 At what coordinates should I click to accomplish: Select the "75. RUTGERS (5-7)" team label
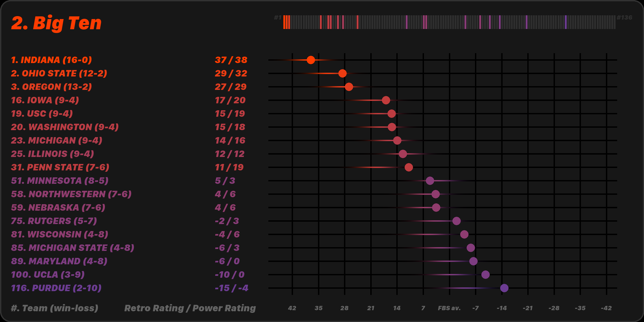click(x=54, y=221)
